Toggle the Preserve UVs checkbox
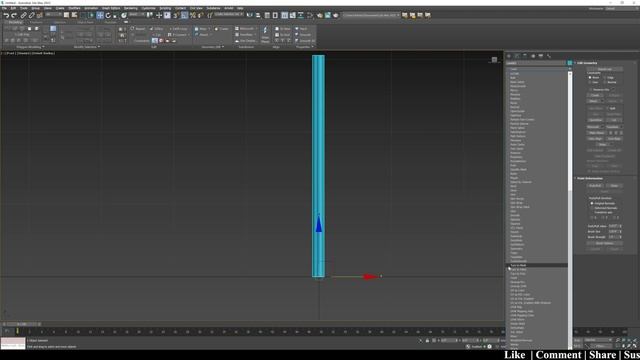Screen dimensions: 640x360 click(591, 90)
